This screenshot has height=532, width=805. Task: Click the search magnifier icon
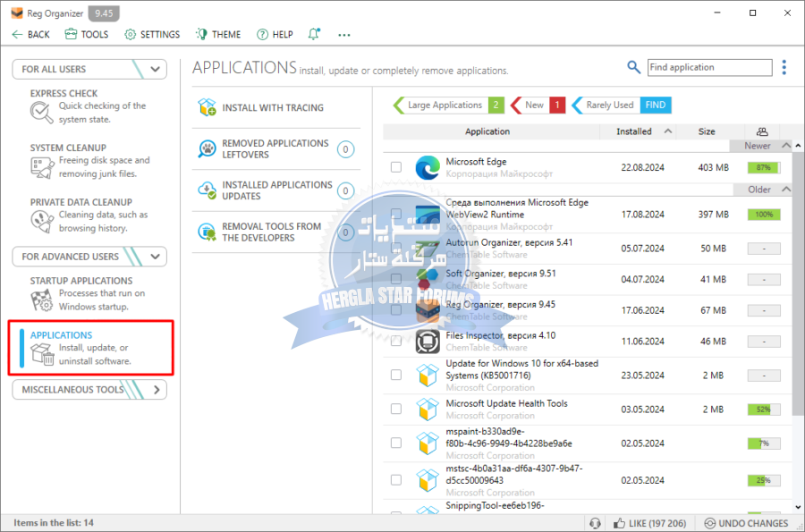coord(633,67)
